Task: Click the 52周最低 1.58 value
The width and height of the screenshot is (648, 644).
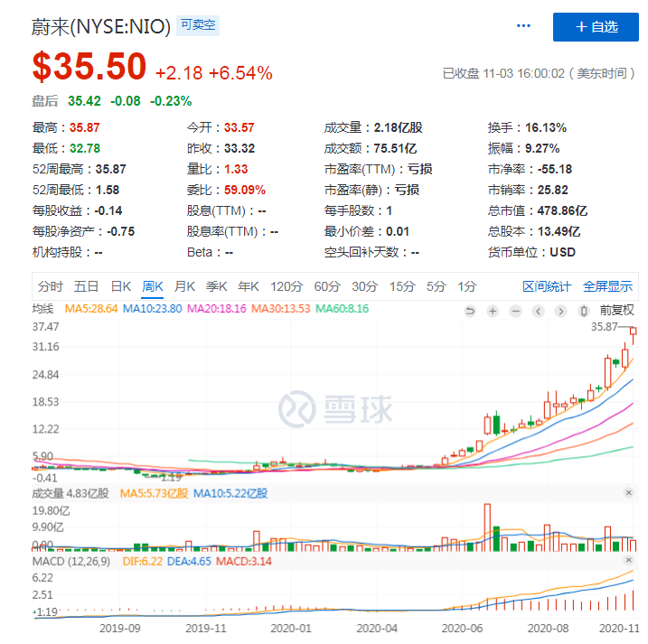Action: pyautogui.click(x=108, y=190)
